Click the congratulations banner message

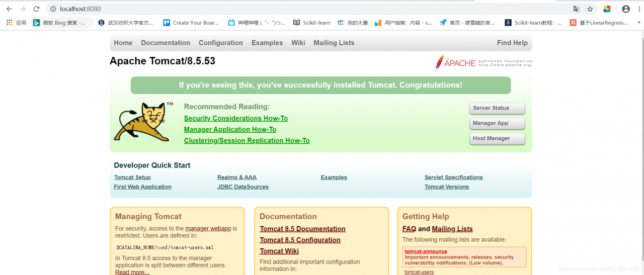(x=320, y=85)
